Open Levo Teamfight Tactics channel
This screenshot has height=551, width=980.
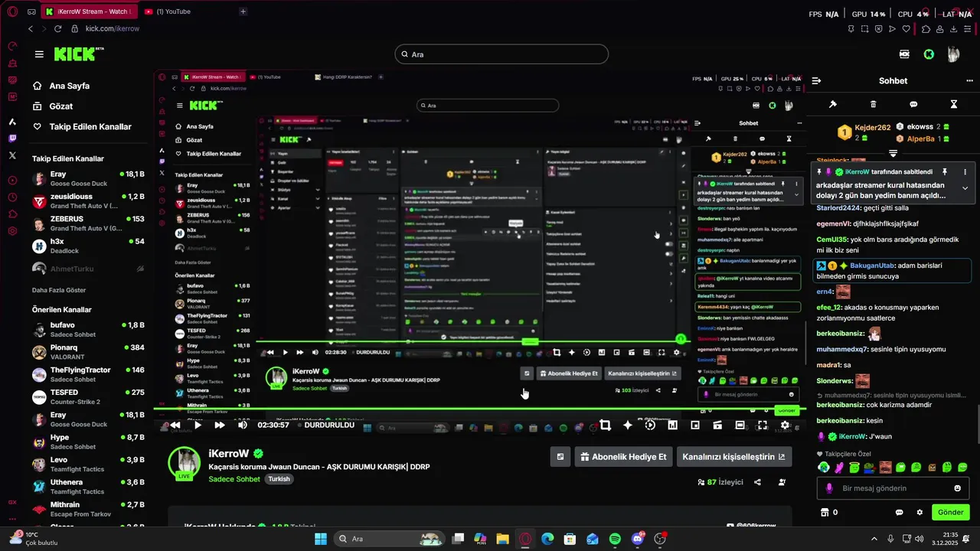88,464
